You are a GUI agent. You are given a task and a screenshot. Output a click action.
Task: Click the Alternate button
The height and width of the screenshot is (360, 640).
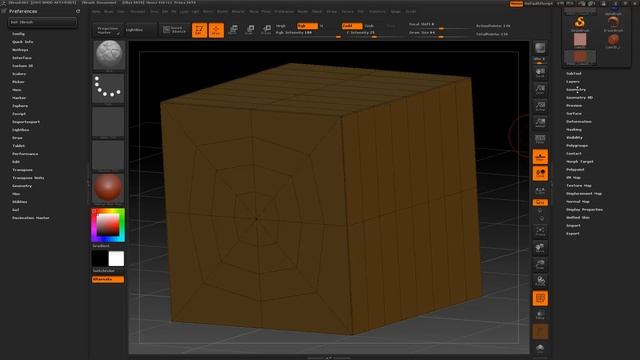(108, 280)
